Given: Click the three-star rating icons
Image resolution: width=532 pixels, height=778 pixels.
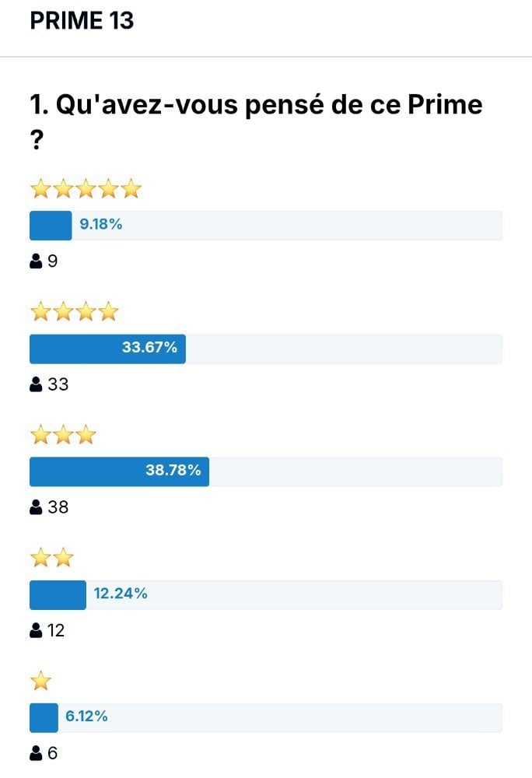Looking at the screenshot, I should 63,435.
